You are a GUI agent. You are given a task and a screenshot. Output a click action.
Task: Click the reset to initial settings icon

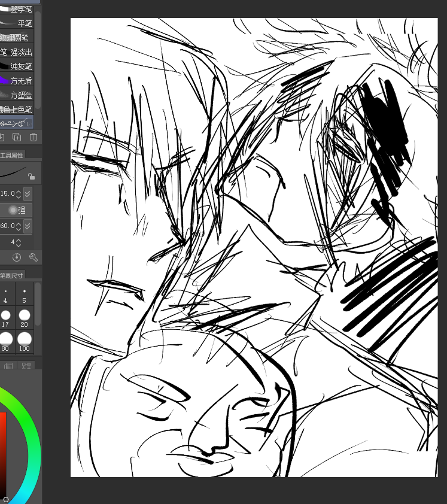coord(17,257)
